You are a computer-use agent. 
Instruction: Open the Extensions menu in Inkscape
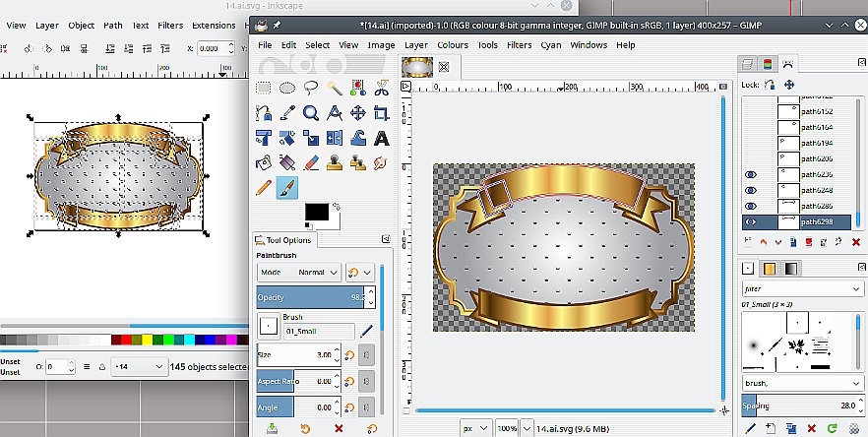point(214,25)
